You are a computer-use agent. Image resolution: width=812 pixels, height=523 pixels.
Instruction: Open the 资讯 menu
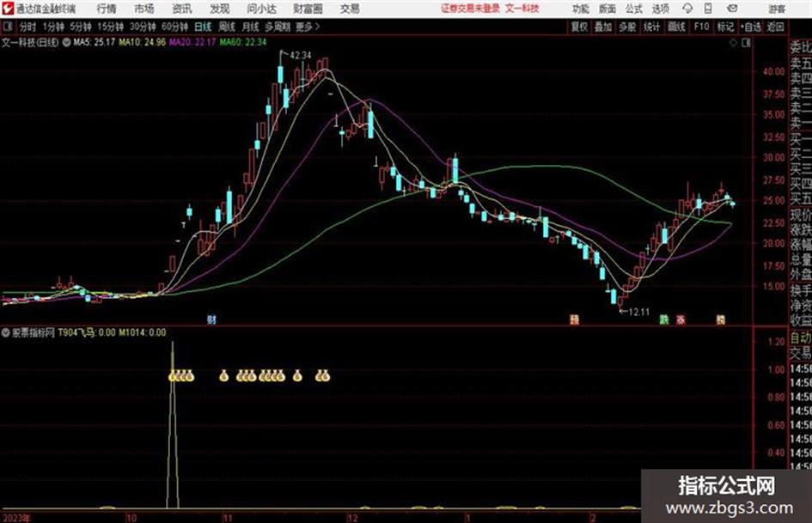click(181, 9)
